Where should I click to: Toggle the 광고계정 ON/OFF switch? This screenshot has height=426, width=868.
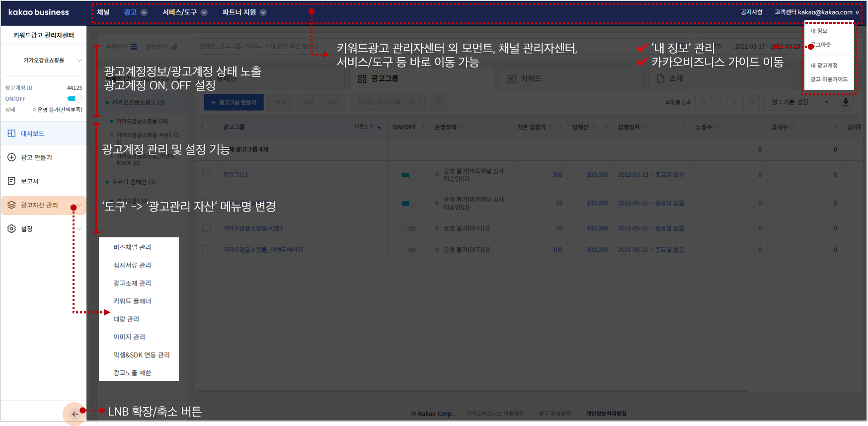(75, 98)
